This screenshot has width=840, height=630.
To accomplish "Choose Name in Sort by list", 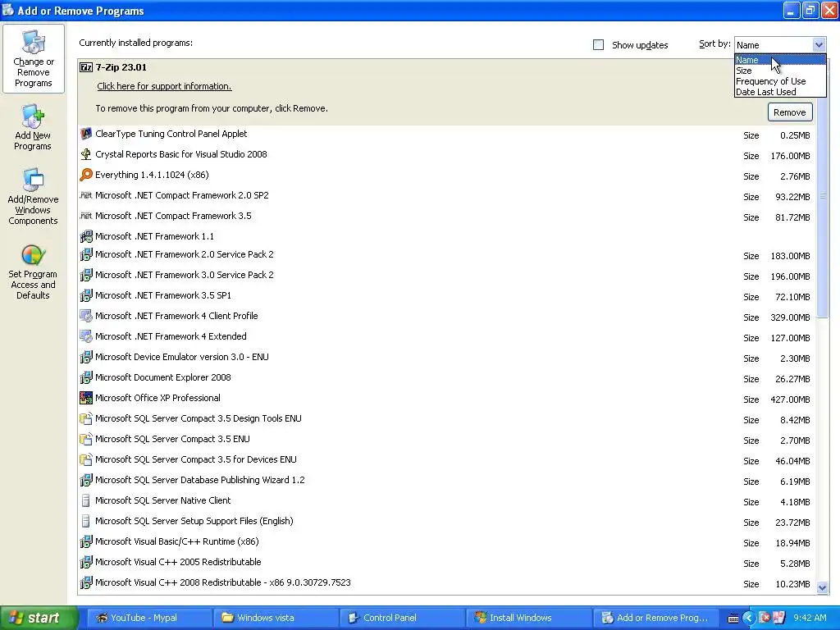I will (779, 60).
